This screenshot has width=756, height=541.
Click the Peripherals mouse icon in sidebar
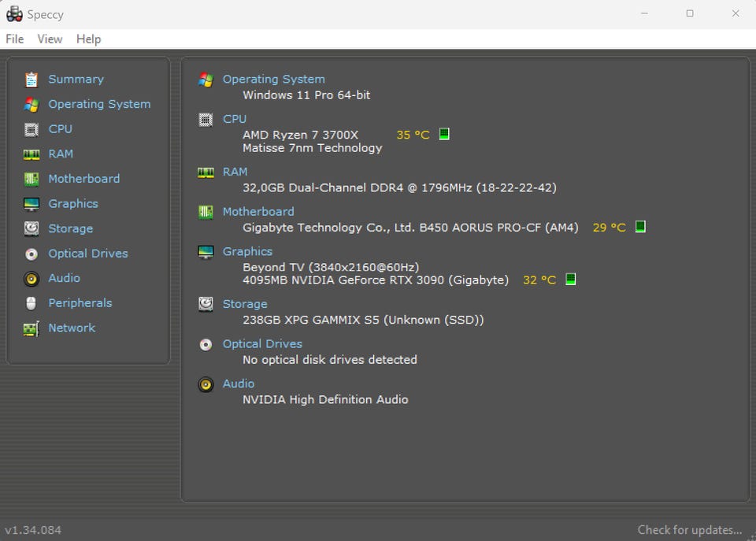click(31, 303)
